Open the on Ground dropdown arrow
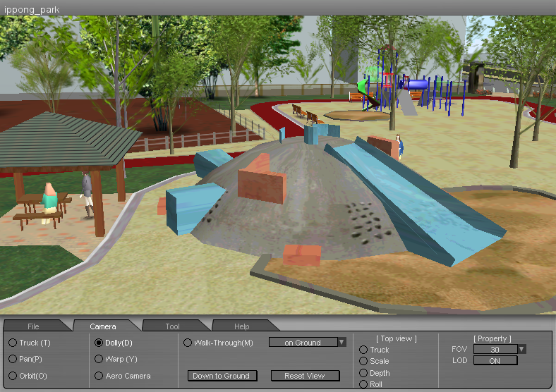 342,343
